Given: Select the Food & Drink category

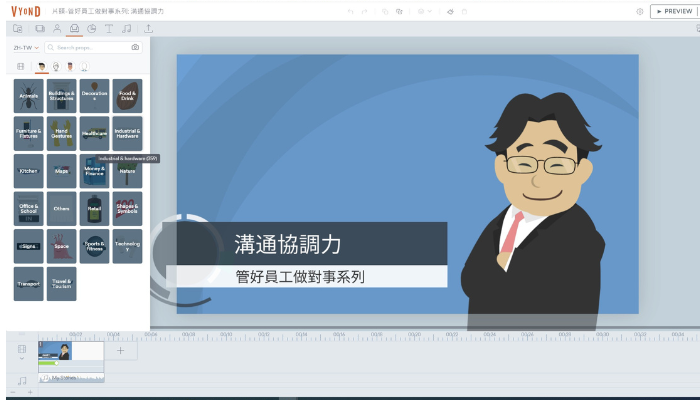Looking at the screenshot, I should pyautogui.click(x=127, y=95).
